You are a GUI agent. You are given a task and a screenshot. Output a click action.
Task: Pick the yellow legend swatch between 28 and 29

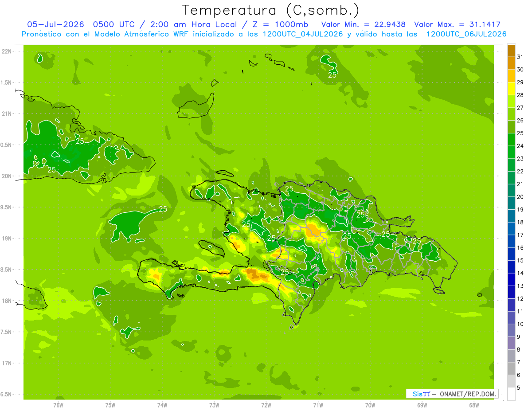pyautogui.click(x=511, y=89)
